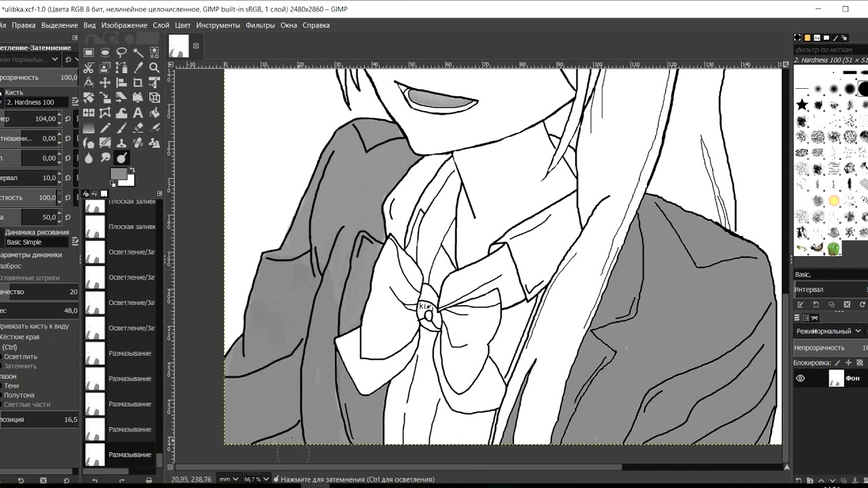
Task: Increase the brush size 104,00 stepper
Action: (60, 115)
